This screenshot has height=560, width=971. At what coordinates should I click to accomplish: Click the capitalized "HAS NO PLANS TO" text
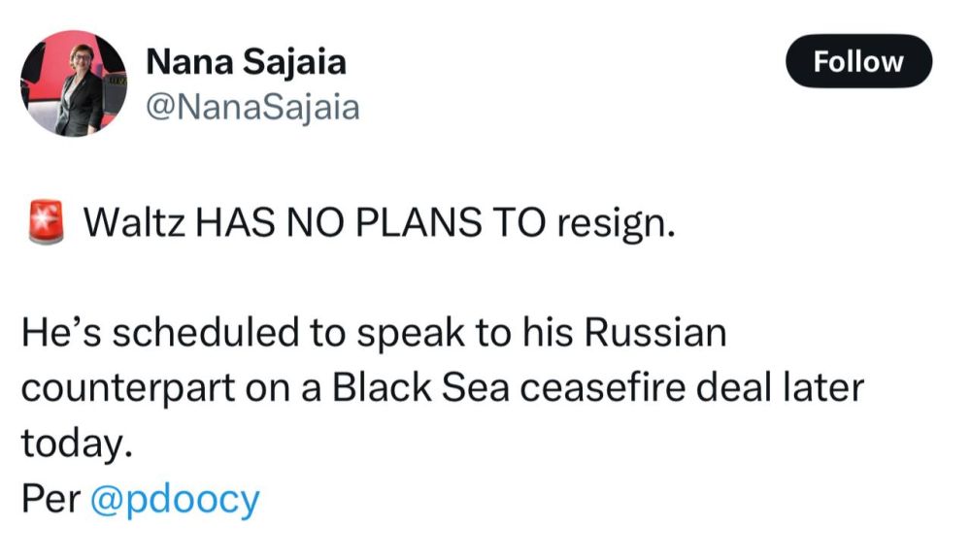click(369, 224)
